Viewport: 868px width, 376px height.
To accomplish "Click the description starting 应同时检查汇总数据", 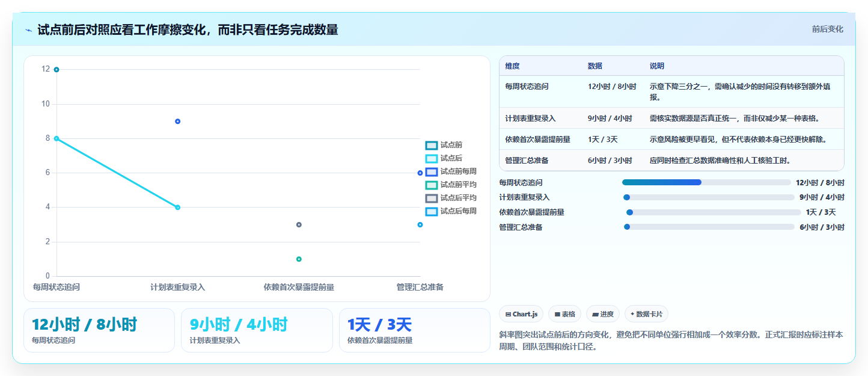I will pos(720,161).
